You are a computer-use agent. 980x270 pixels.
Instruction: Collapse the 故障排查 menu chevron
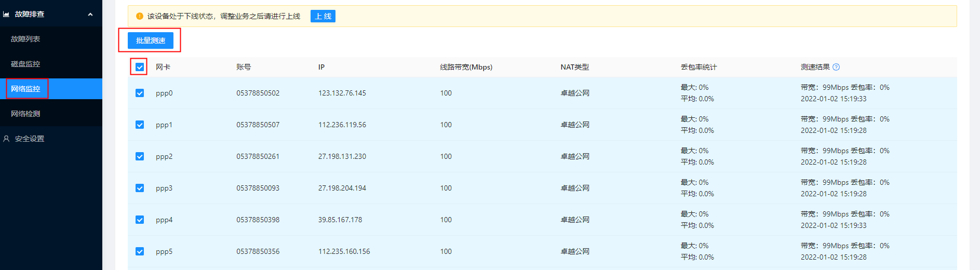(90, 14)
